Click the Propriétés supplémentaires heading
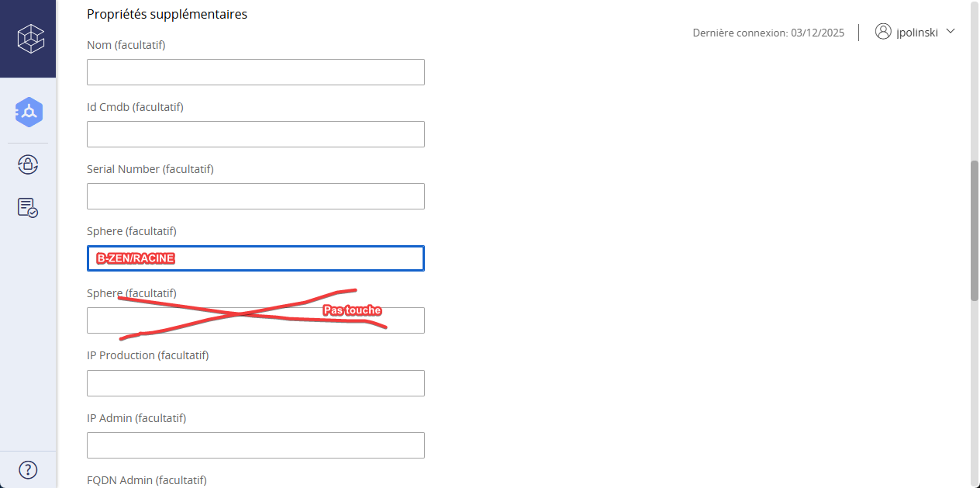This screenshot has width=980, height=488. click(167, 14)
